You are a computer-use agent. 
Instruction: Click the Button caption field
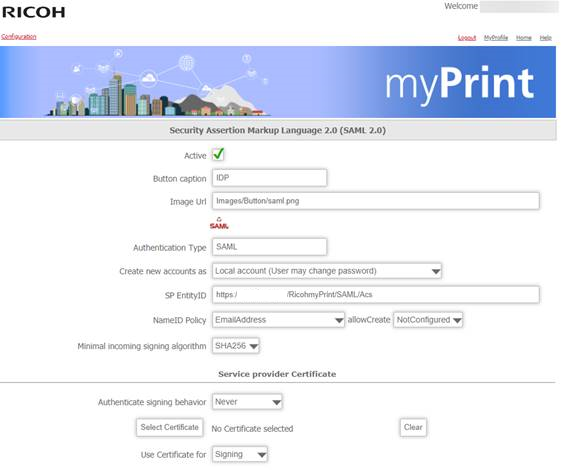click(x=269, y=178)
